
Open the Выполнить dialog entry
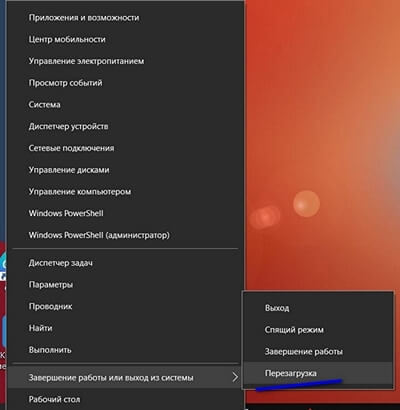click(125, 350)
